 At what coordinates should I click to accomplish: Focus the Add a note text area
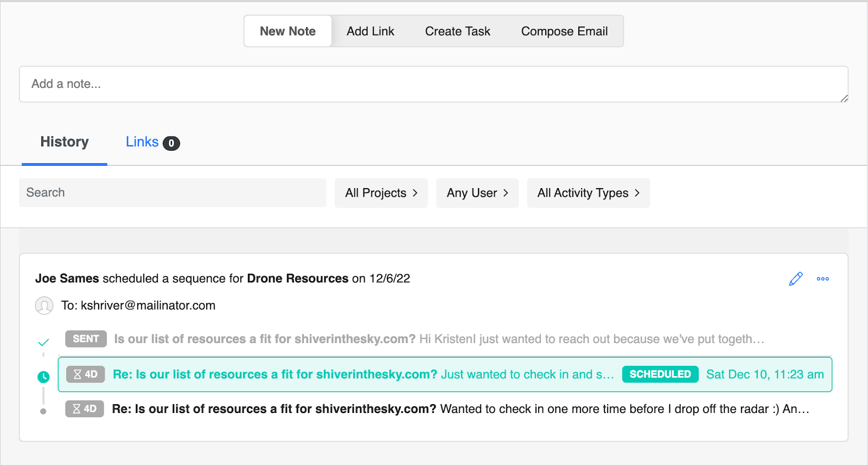[433, 84]
